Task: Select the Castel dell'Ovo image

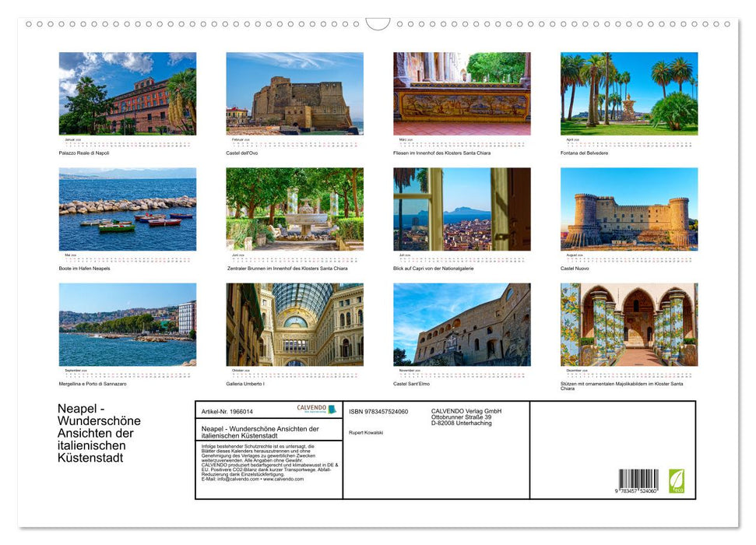Action: [x=294, y=93]
